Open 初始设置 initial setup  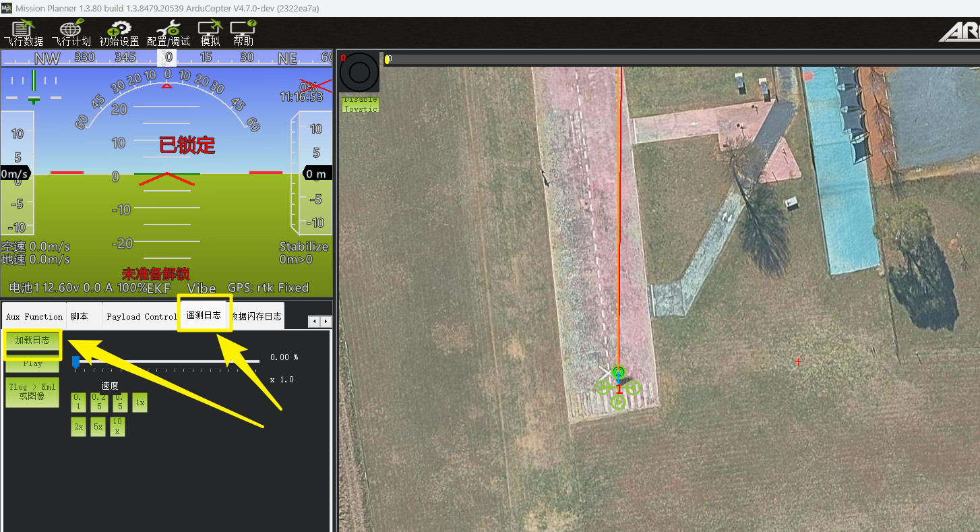click(x=119, y=34)
